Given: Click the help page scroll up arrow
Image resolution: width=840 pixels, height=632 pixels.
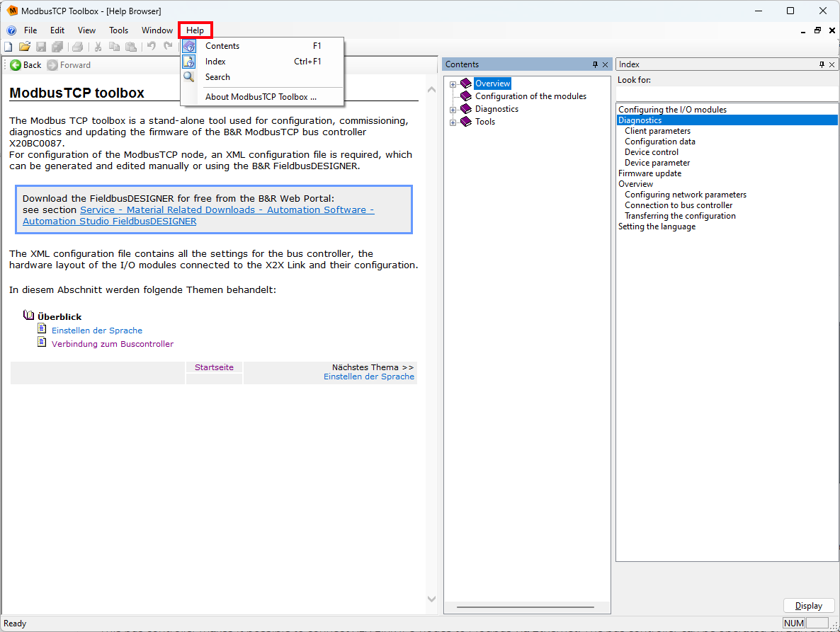Looking at the screenshot, I should click(x=432, y=90).
